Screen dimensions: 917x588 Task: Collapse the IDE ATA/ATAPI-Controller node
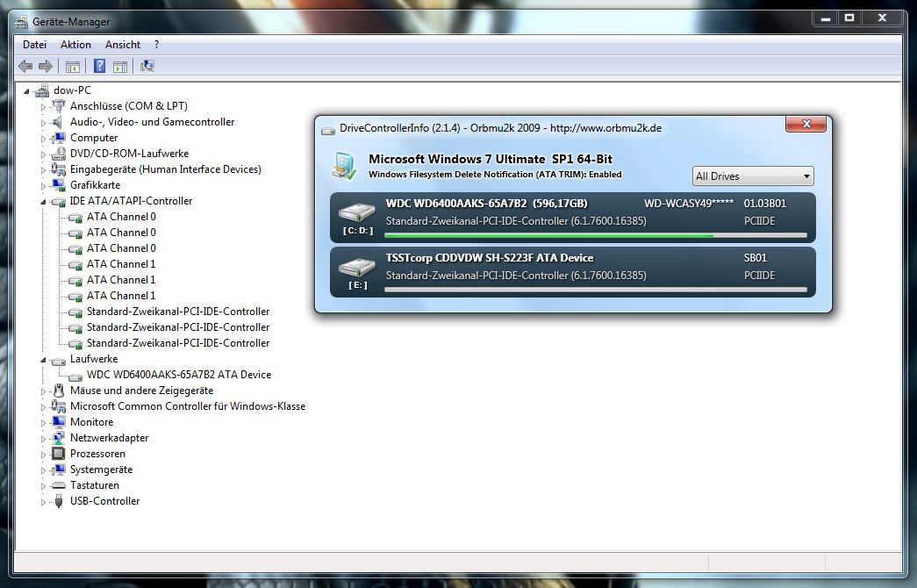click(43, 202)
